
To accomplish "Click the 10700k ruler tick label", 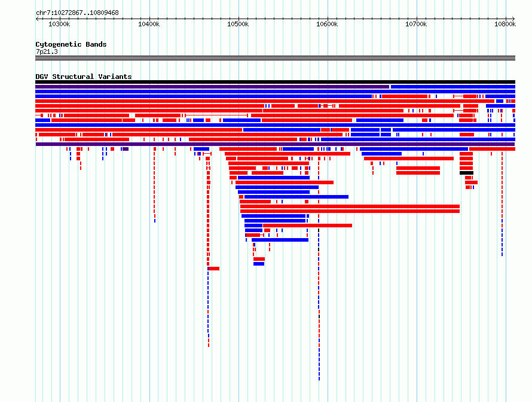I will point(416,24).
